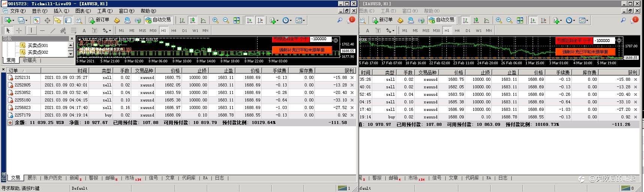Zoom in the chart in right window
This screenshot has height=192, width=644.
pyautogui.click(x=499, y=20)
